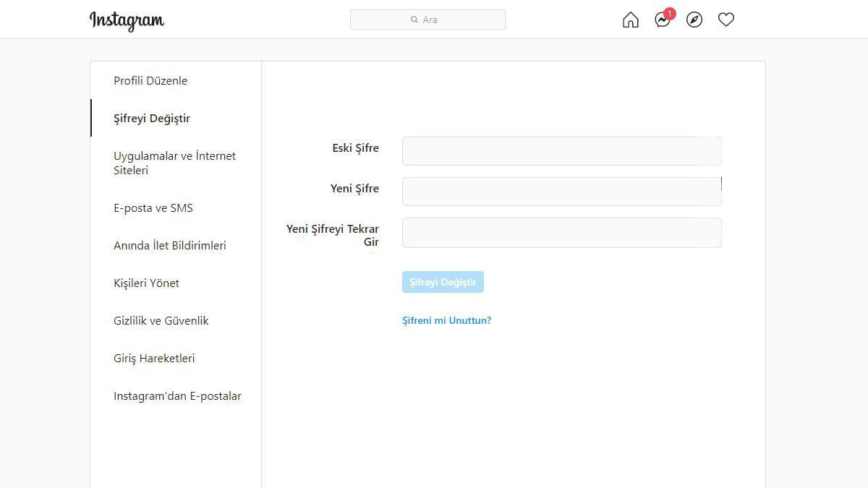Open the Explore compass icon
Viewport: 868px width, 488px height.
point(694,20)
